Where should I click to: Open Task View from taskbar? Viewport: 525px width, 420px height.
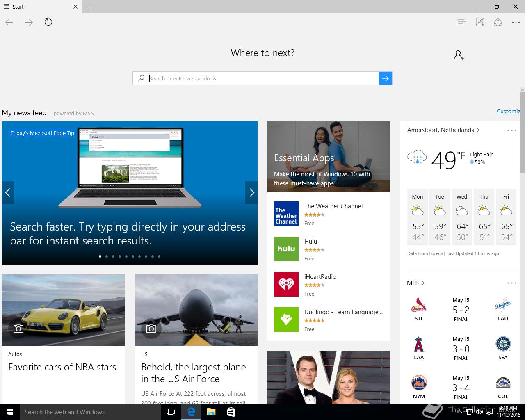pos(171,412)
